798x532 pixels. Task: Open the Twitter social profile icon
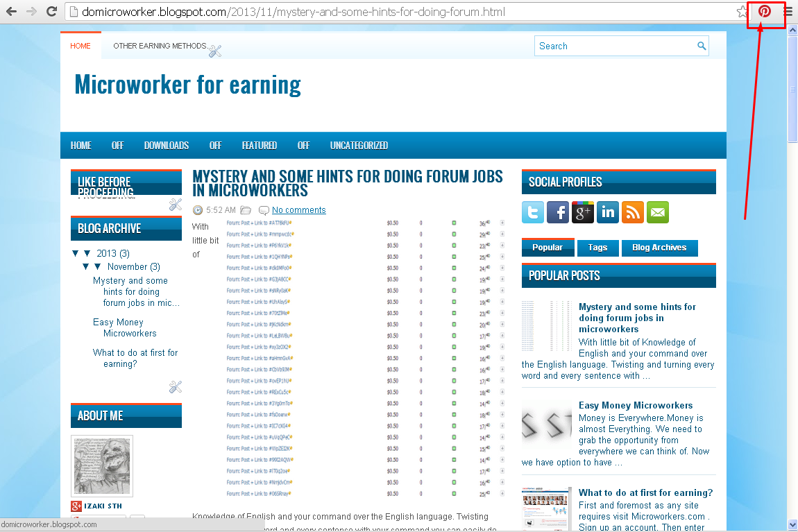click(x=532, y=212)
